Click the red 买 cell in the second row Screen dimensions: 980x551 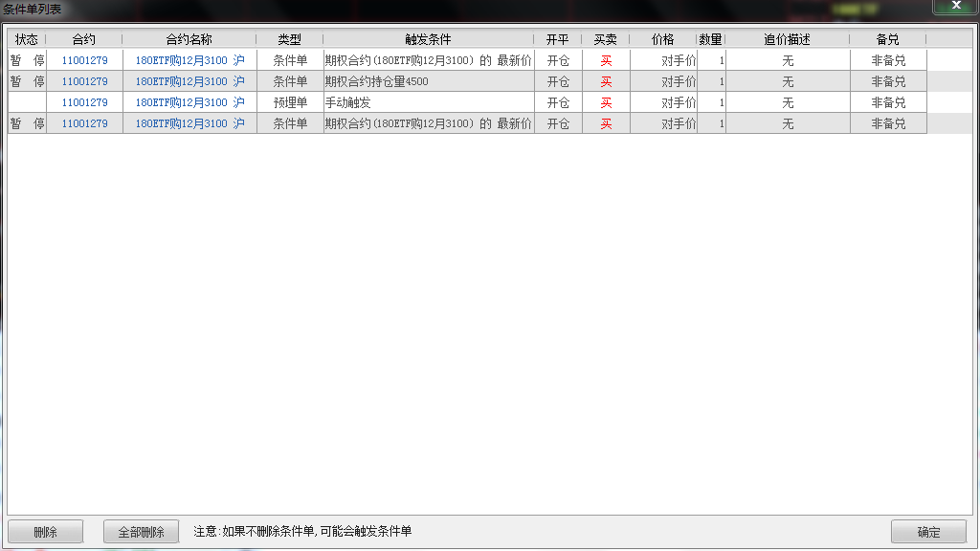[606, 80]
